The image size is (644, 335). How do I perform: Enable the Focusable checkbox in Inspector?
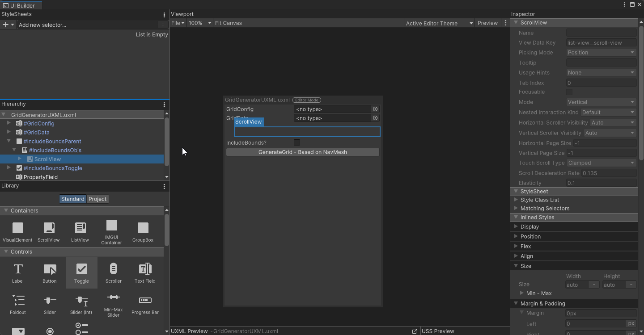[x=568, y=92]
